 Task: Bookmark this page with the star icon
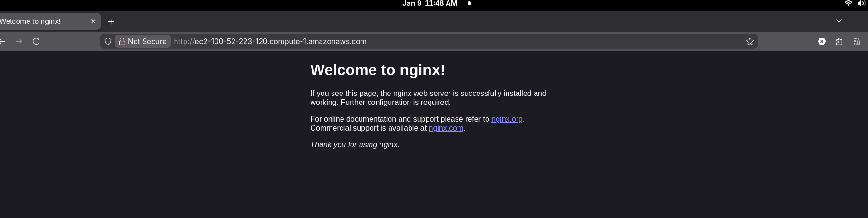point(750,42)
